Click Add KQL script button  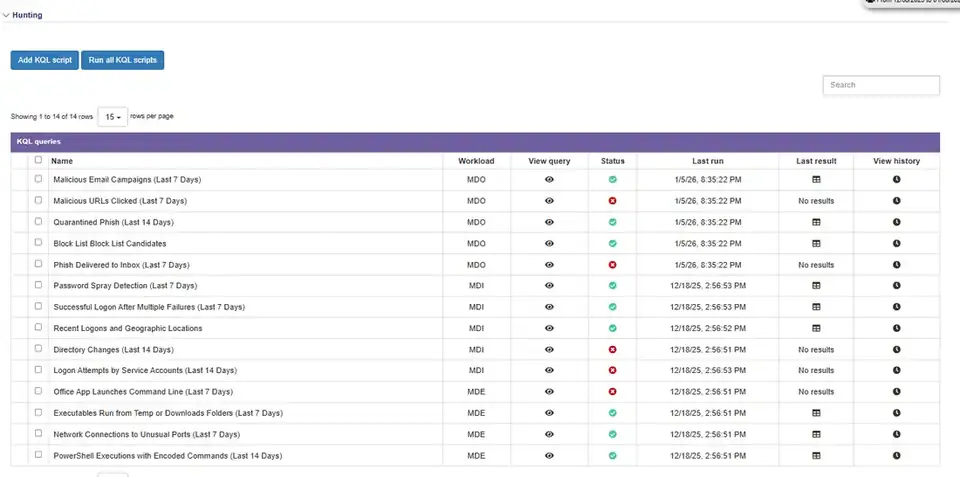pyautogui.click(x=45, y=61)
